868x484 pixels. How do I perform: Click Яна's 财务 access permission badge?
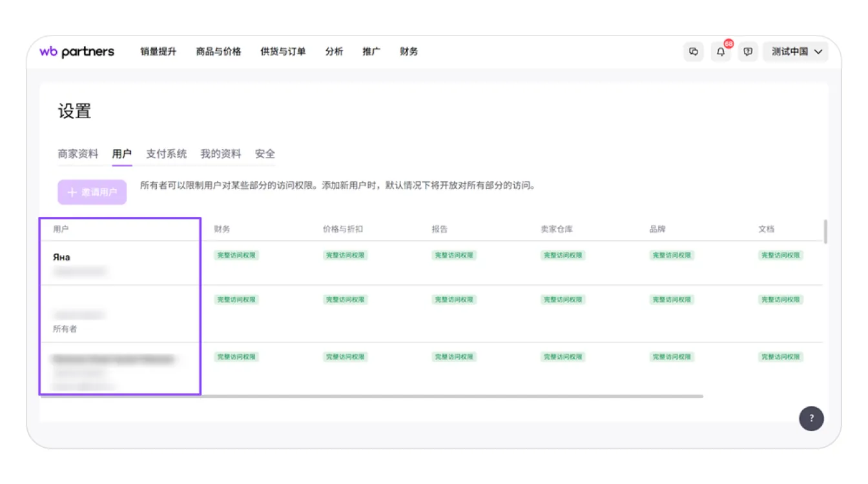(236, 256)
